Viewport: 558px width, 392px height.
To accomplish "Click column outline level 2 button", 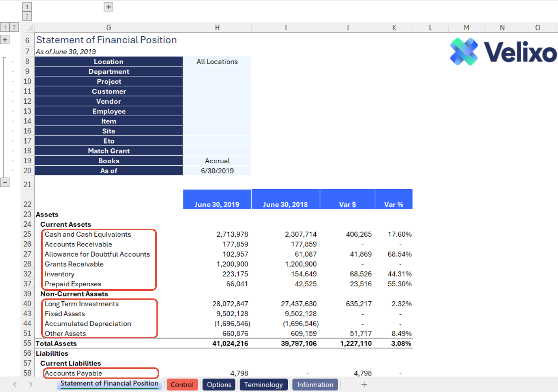I will (x=27, y=17).
